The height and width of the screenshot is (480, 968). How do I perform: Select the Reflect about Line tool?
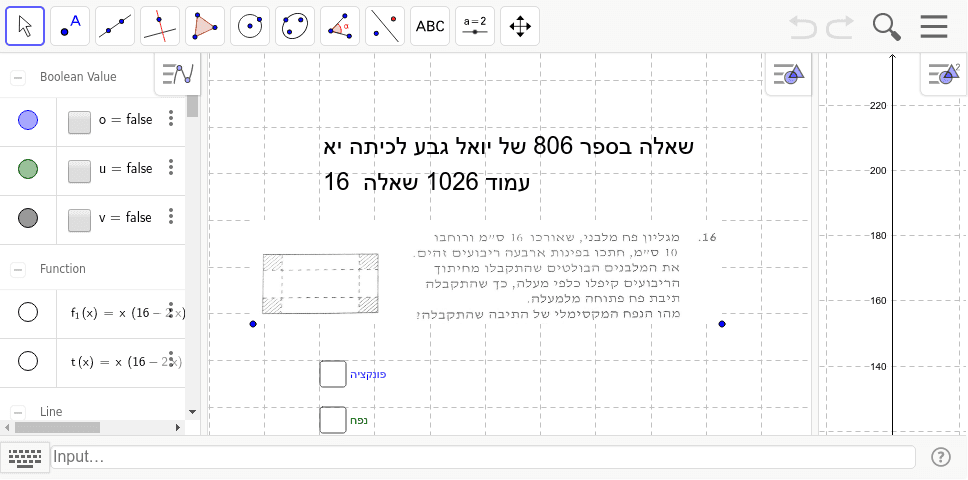coord(386,26)
